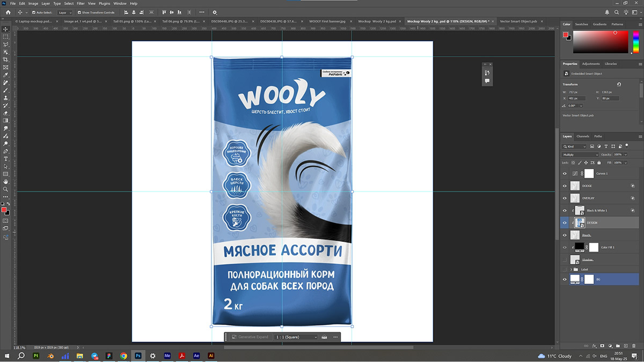Disable Show Transform Controls checkbox
The image size is (644, 362).
coord(79,12)
